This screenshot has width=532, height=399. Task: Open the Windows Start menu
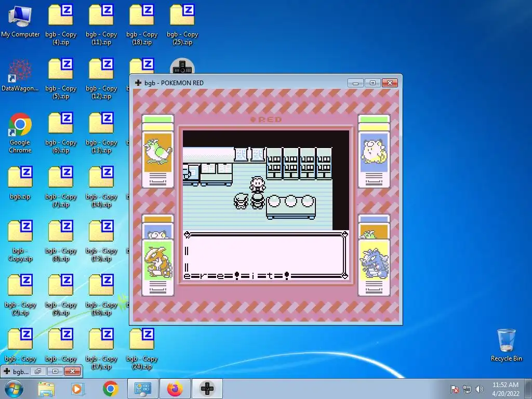pos(14,389)
